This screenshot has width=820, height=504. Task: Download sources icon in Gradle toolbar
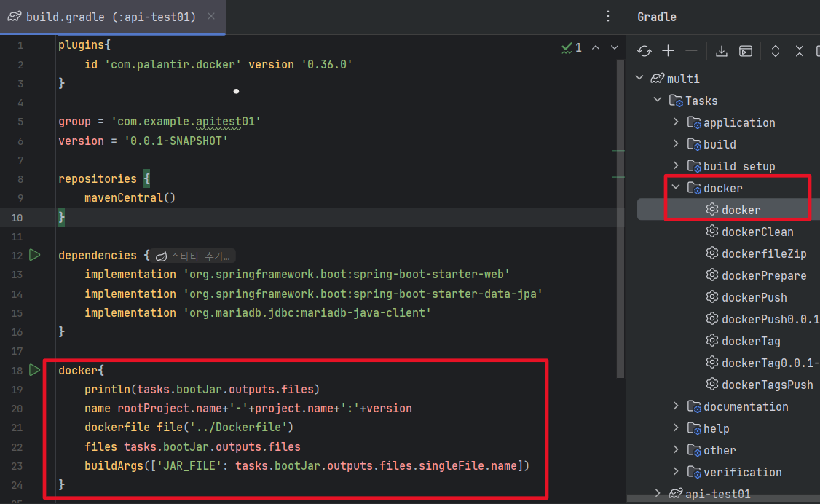721,51
